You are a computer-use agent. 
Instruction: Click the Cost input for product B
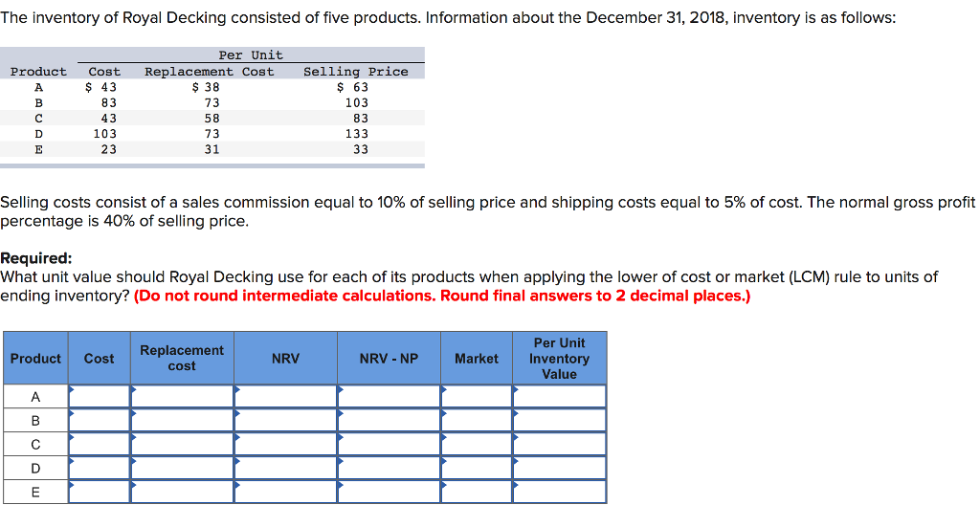click(100, 421)
